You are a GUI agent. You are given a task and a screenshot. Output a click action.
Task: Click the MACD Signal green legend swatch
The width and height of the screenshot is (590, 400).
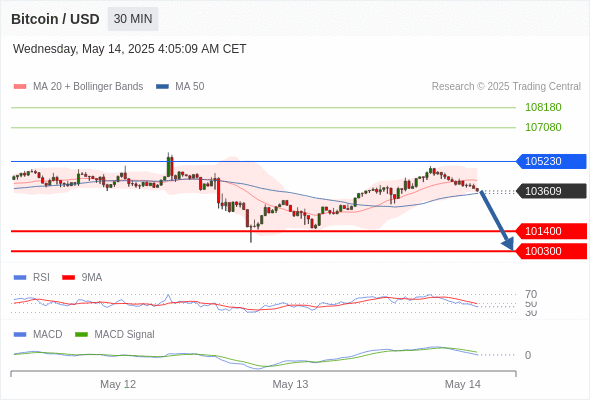click(81, 334)
